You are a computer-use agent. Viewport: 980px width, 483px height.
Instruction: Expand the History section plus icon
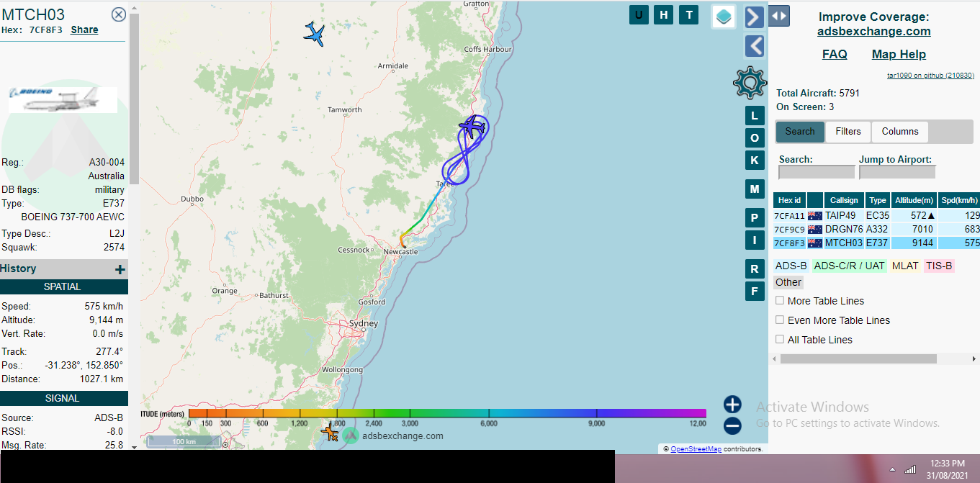coord(120,269)
